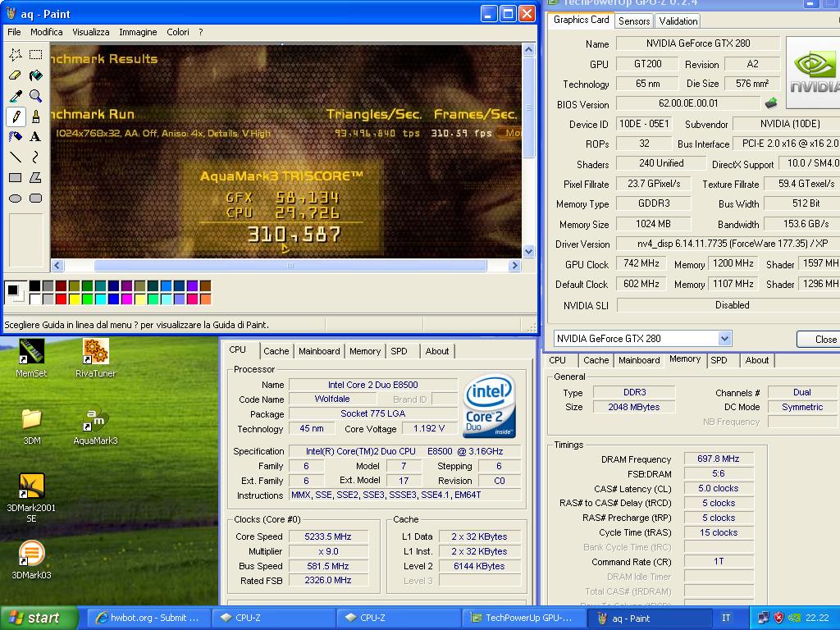
Task: Open the AquaMark3 desktop shortcut
Action: pyautogui.click(x=95, y=427)
